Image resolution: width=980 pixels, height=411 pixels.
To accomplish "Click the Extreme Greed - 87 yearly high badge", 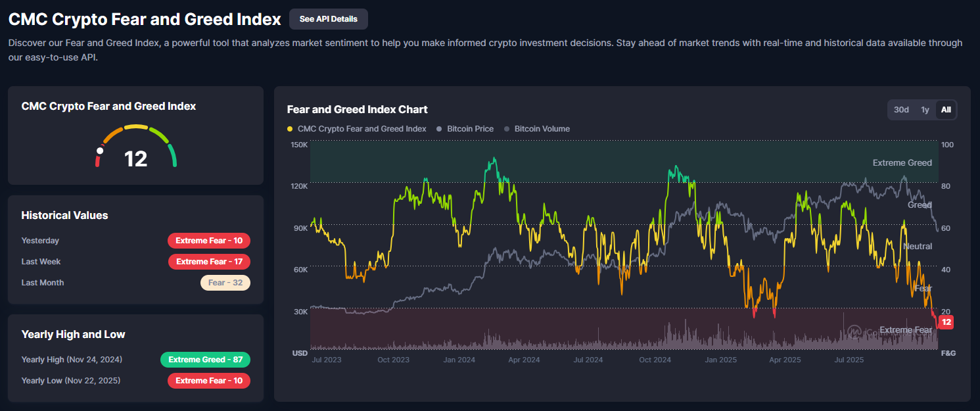I will pos(205,360).
